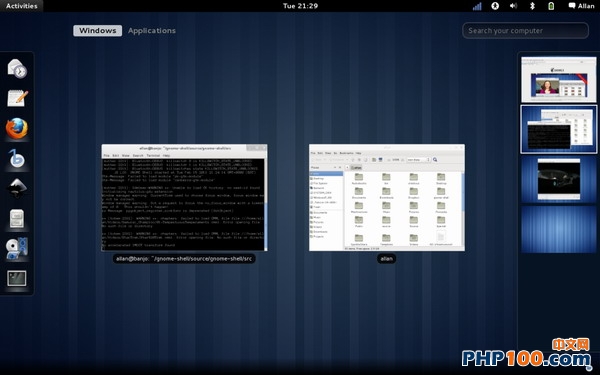Open the Terminal icon in the dash
Screen dimensions: 600x375
[17, 278]
